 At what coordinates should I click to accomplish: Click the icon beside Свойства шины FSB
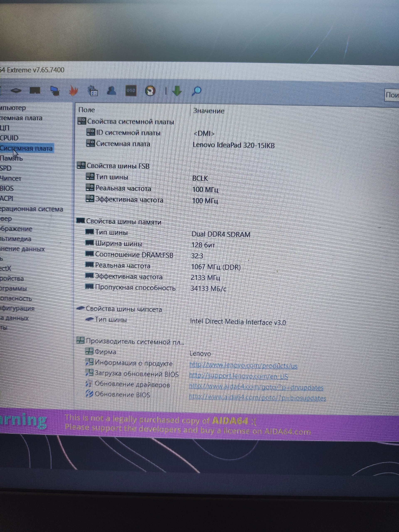pos(81,165)
